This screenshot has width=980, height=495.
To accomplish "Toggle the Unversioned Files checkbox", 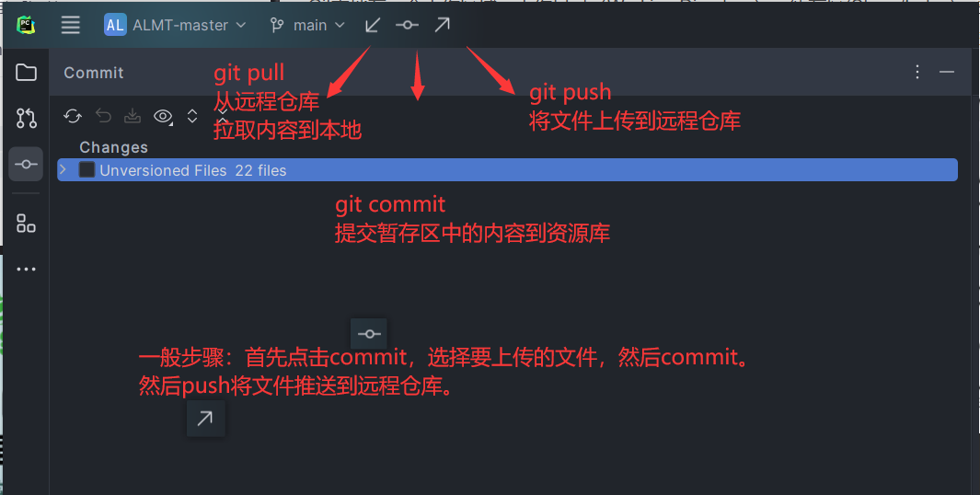I will coord(86,169).
